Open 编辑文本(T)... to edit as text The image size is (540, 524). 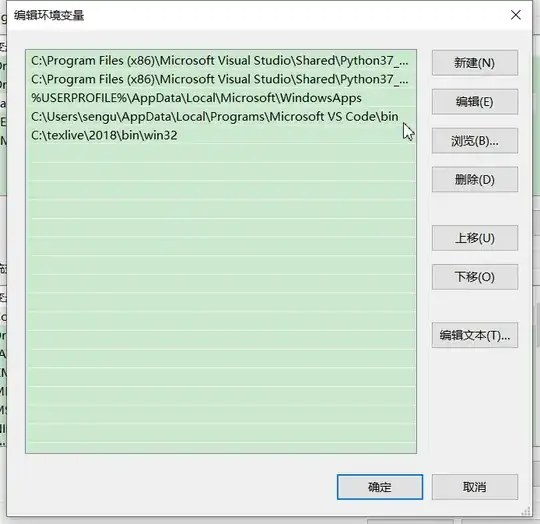475,335
